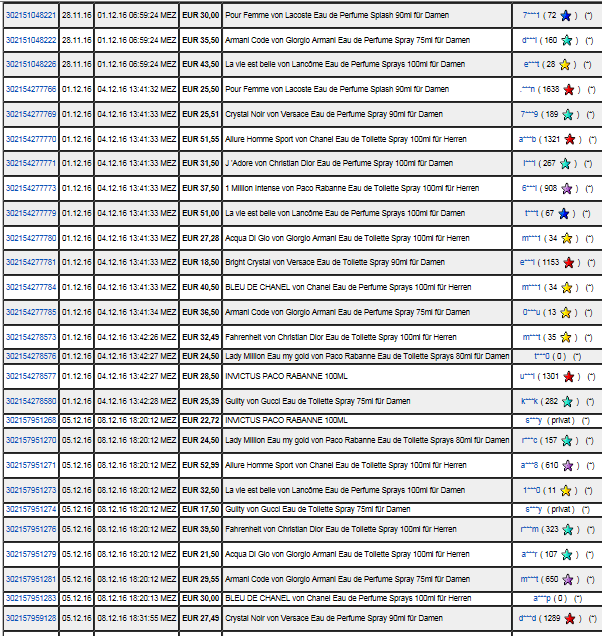Screen dimensions: 602x636
Task: Open buyer profile a***b
Action: coord(527,140)
